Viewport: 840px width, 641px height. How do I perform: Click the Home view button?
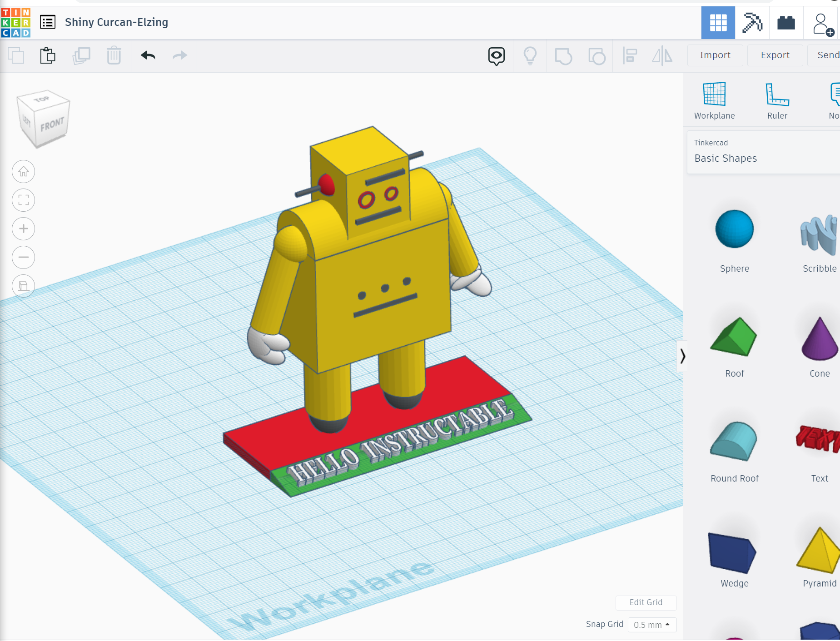click(x=24, y=172)
